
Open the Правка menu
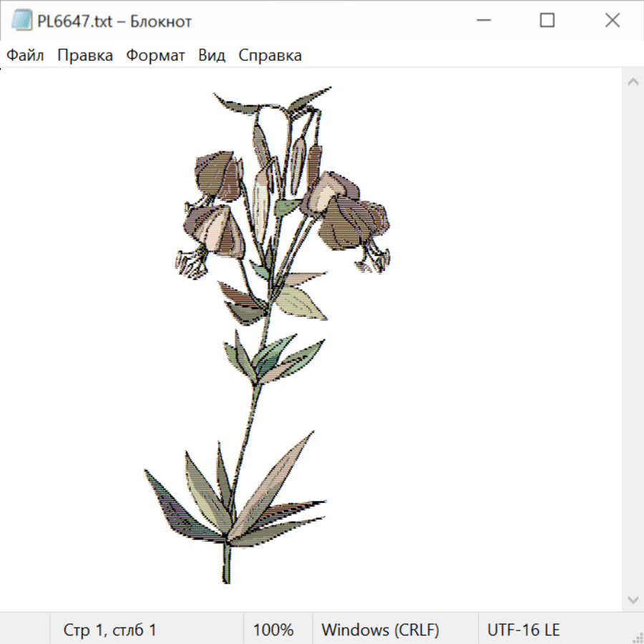pyautogui.click(x=85, y=55)
